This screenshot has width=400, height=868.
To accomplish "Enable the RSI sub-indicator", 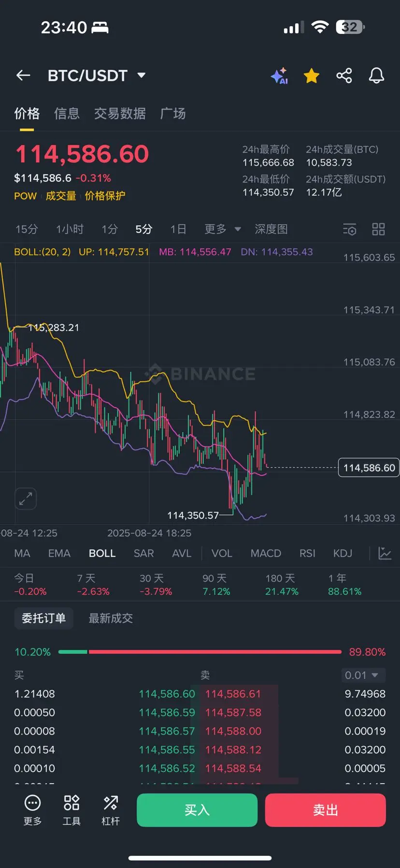I will click(x=307, y=553).
